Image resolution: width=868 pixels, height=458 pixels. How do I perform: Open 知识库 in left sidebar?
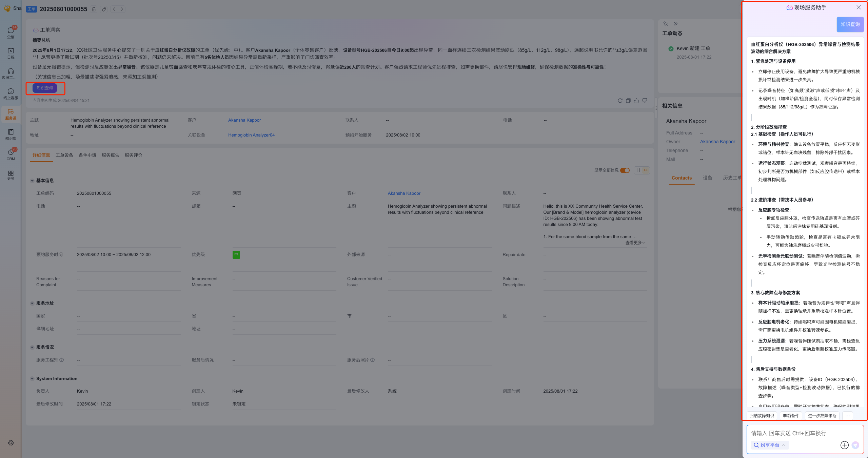coord(11,134)
